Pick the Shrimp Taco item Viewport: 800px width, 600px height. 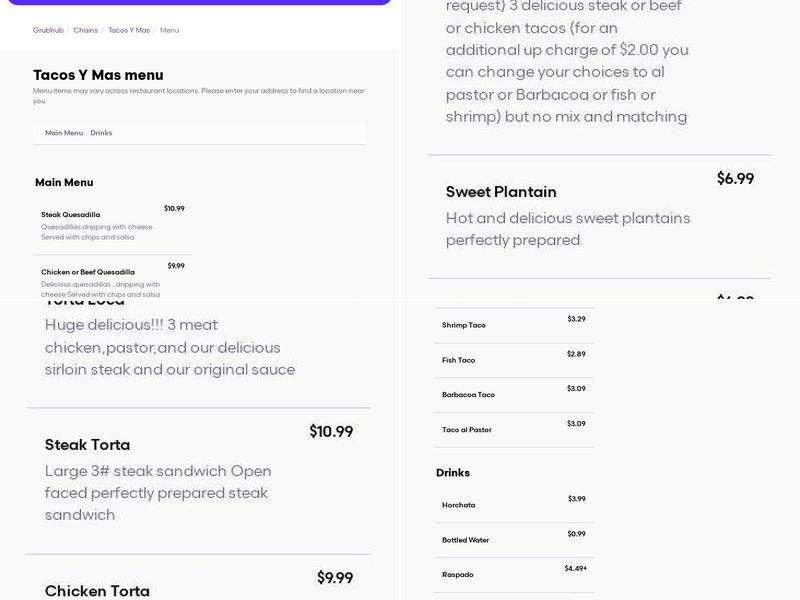tap(464, 325)
